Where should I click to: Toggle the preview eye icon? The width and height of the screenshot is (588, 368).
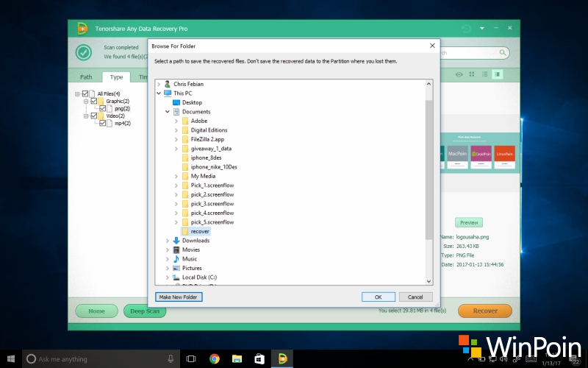459,74
